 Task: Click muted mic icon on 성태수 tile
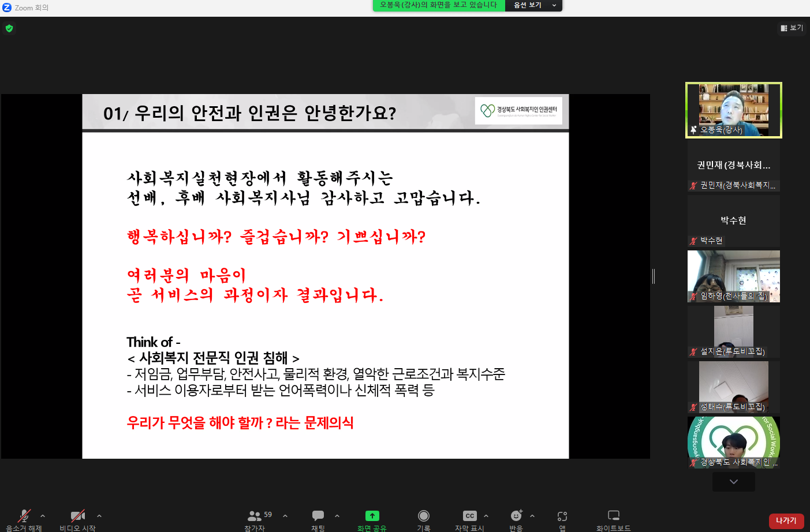click(x=693, y=407)
